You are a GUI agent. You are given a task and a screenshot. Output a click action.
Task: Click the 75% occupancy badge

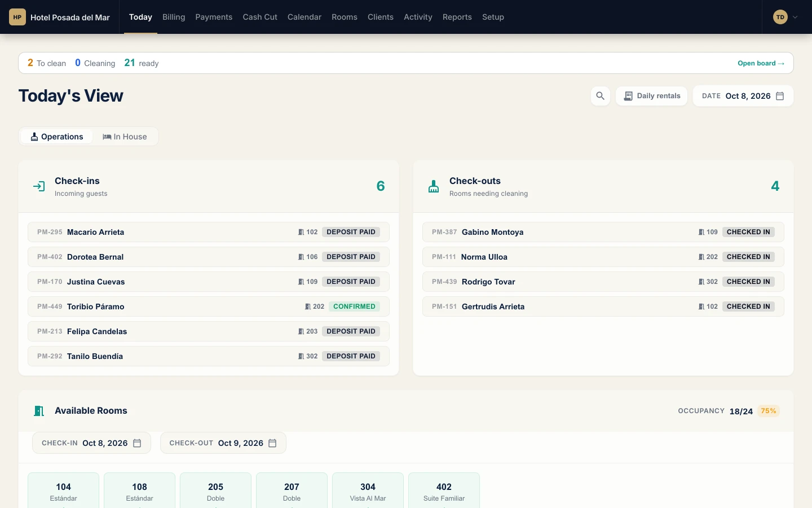769,411
